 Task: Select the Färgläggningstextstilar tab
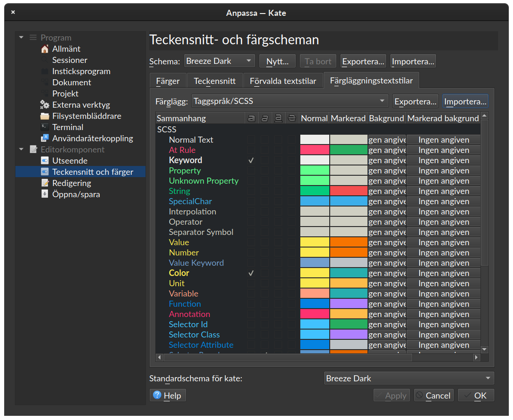pos(371,81)
